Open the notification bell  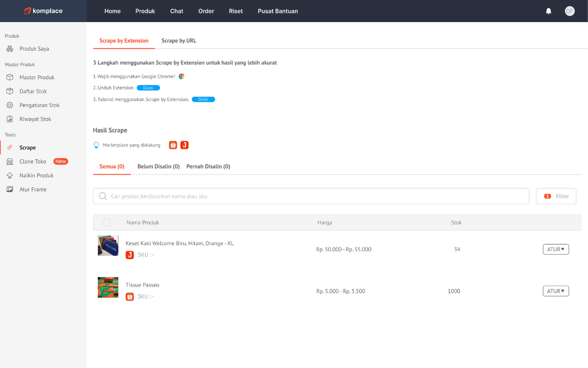click(x=548, y=11)
